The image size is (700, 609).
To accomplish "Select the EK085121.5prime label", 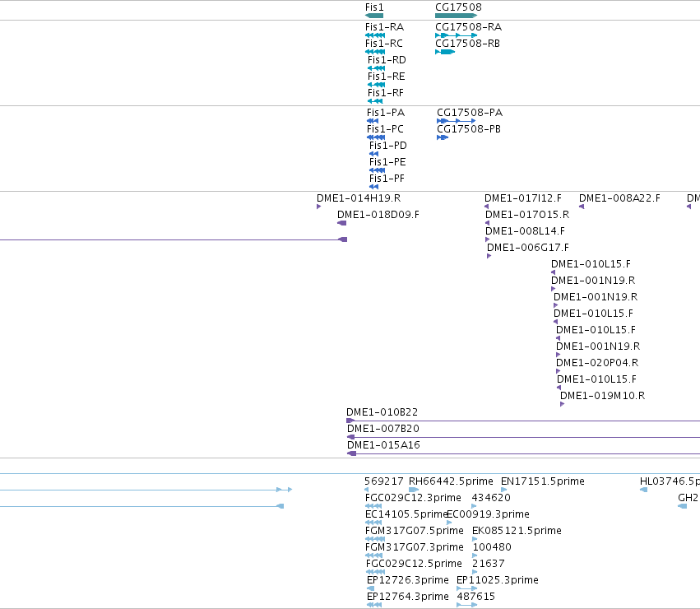I will [517, 532].
